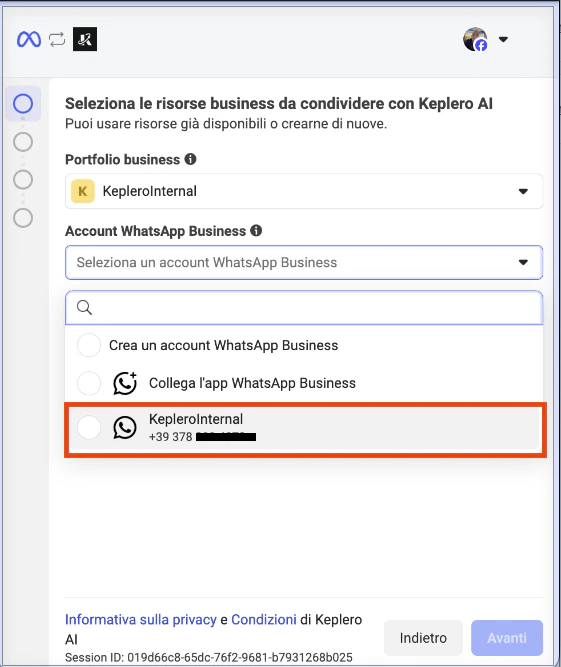Click the Avanti button
Image resolution: width=561 pixels, height=667 pixels.
point(507,638)
